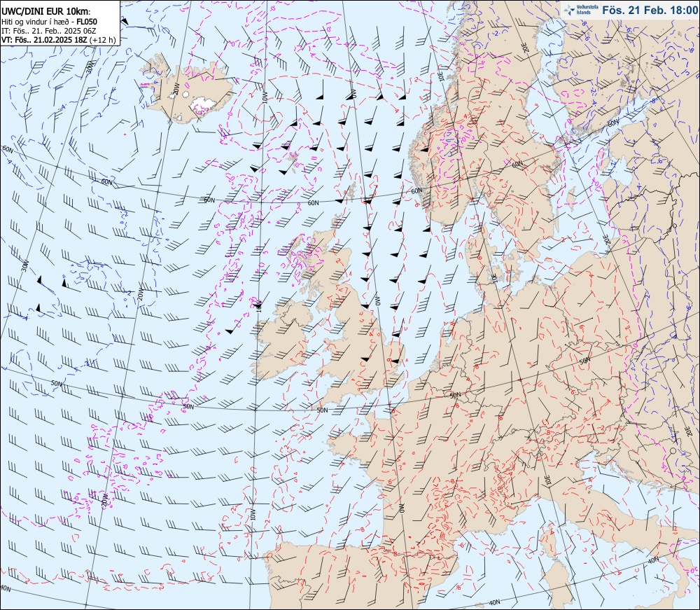Click the island of Ireland on the map
Viewport: 700px width, 610px height.
(283, 340)
